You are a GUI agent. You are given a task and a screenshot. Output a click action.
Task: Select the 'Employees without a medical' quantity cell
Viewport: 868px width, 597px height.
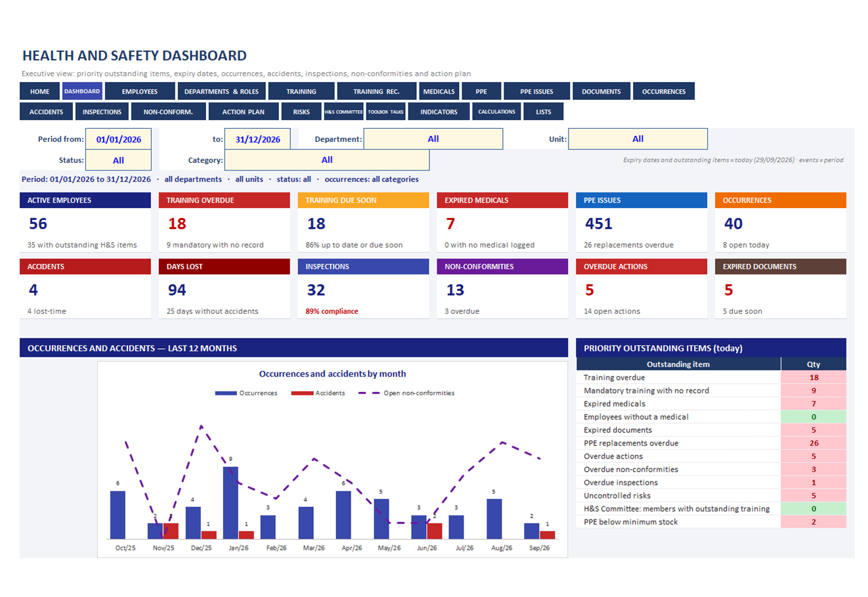click(814, 417)
